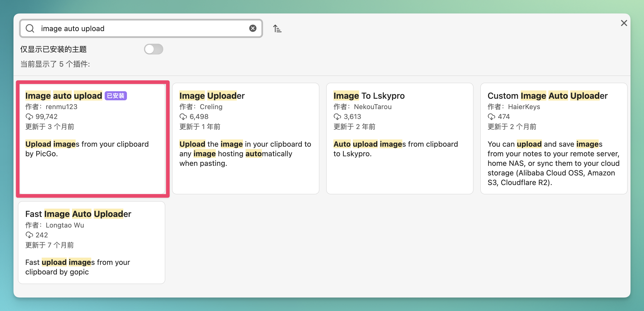Click '更新于 1 年前' update text
The width and height of the screenshot is (644, 311).
[200, 127]
